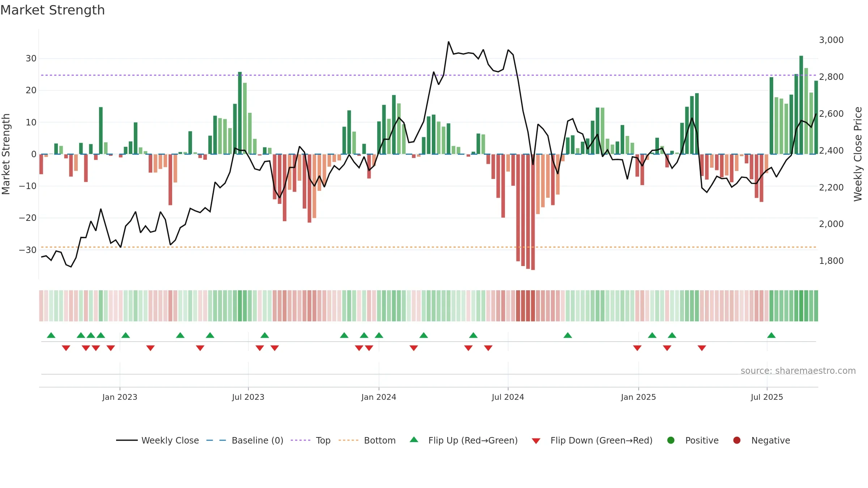This screenshot has height=488, width=868.
Task: Toggle the Flip Down (Green→Red) legend entry
Action: [x=592, y=440]
